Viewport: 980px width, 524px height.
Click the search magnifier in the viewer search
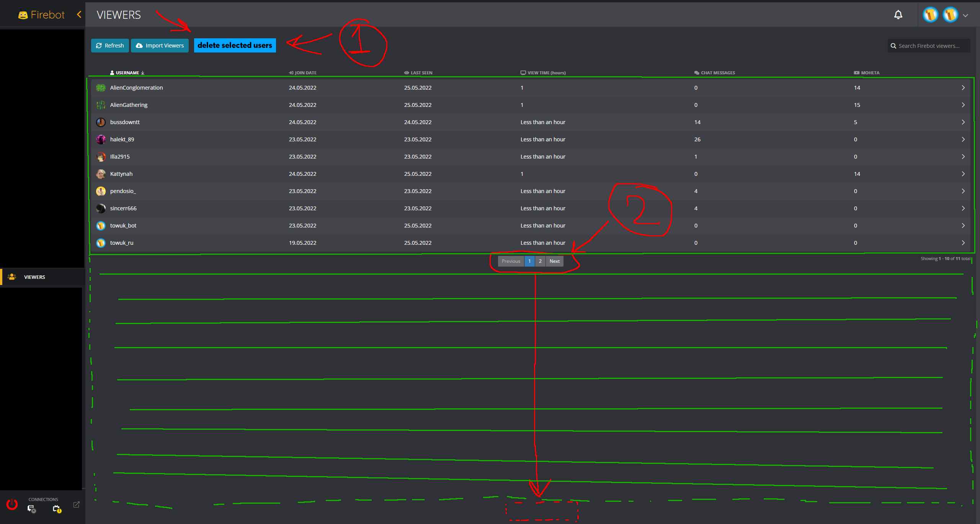[x=893, y=46]
